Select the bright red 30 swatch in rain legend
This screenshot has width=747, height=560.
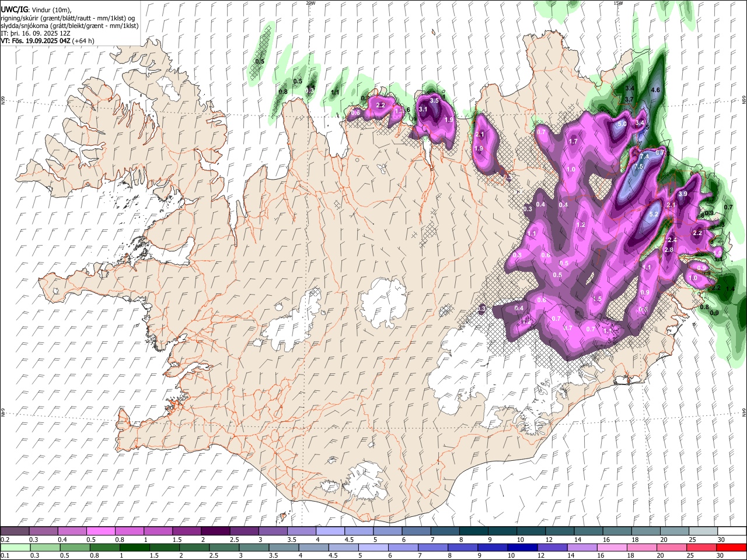click(731, 547)
